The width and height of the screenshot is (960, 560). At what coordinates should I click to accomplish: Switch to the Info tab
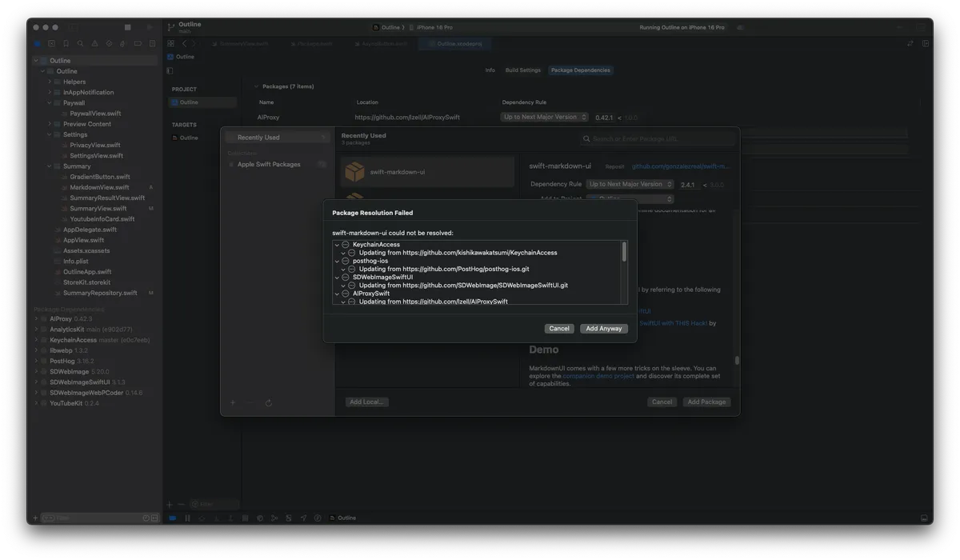490,70
